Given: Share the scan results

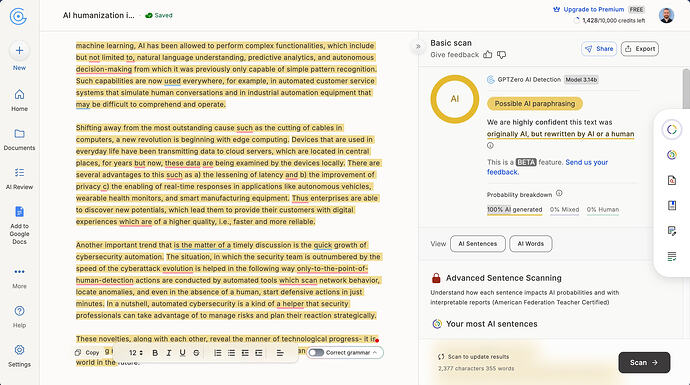Looking at the screenshot, I should coord(599,49).
